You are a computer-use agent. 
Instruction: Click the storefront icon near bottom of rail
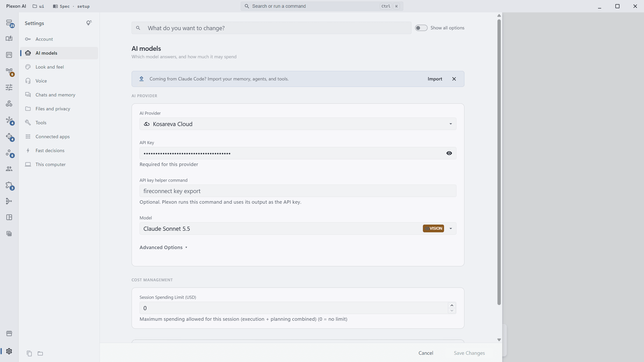(x=9, y=333)
